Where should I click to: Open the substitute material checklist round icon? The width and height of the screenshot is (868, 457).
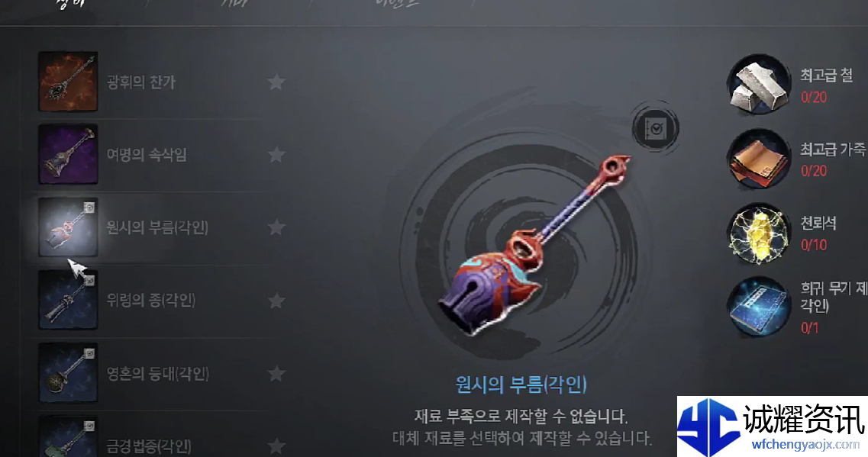click(656, 128)
